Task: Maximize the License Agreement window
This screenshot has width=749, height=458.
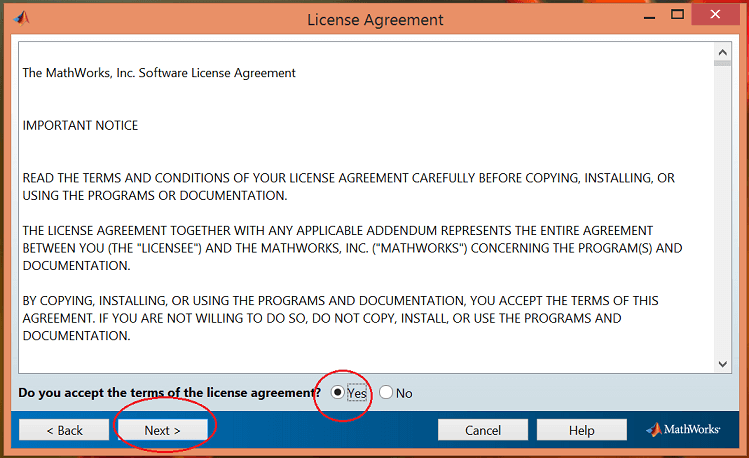Action: point(677,14)
